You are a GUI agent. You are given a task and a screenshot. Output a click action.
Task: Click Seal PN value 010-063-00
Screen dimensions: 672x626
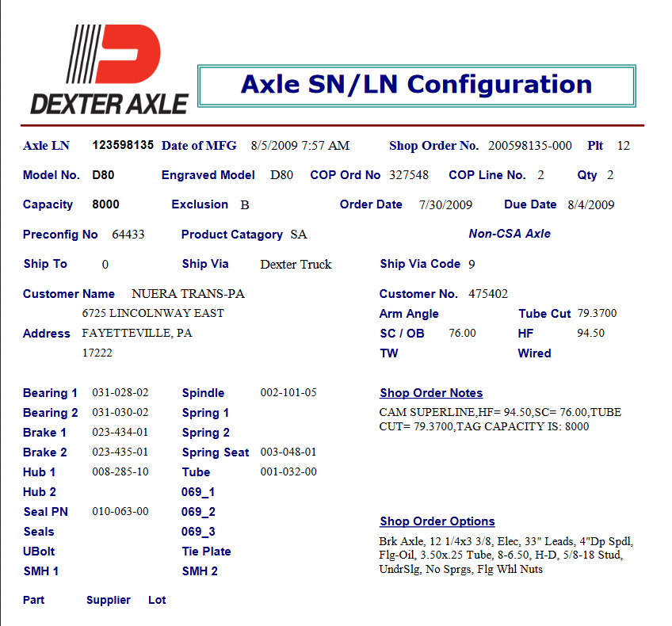tap(120, 511)
